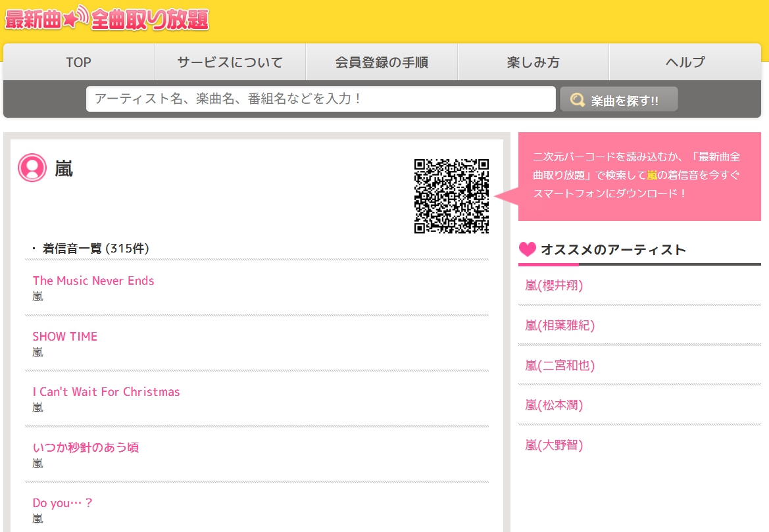Open the song SHOW TIME
769x532 pixels.
[64, 336]
